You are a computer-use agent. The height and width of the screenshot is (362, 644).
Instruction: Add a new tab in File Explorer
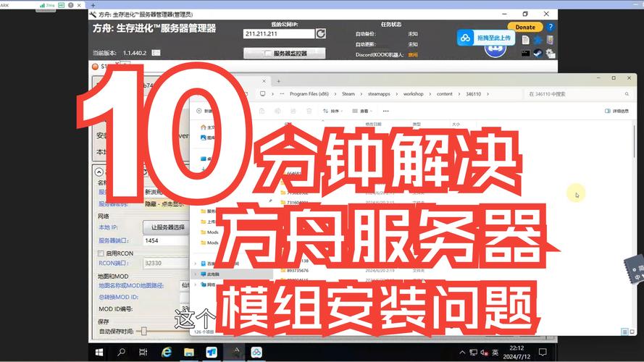pyautogui.click(x=278, y=81)
